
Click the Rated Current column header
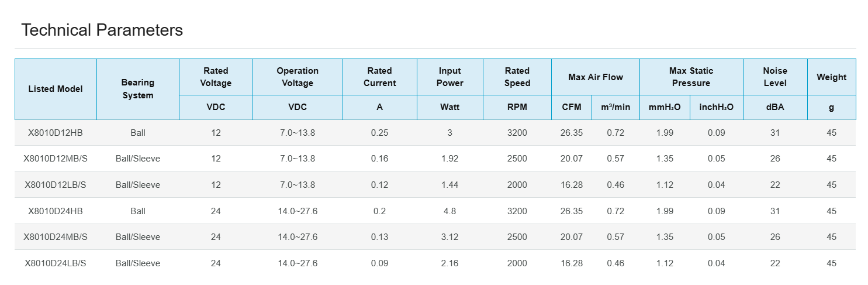(x=380, y=77)
